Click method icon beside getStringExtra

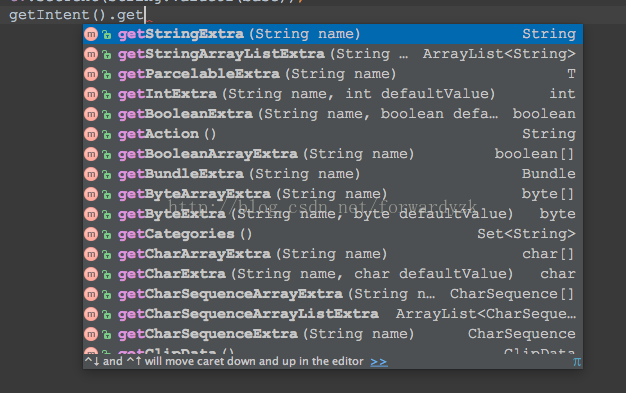(91, 34)
